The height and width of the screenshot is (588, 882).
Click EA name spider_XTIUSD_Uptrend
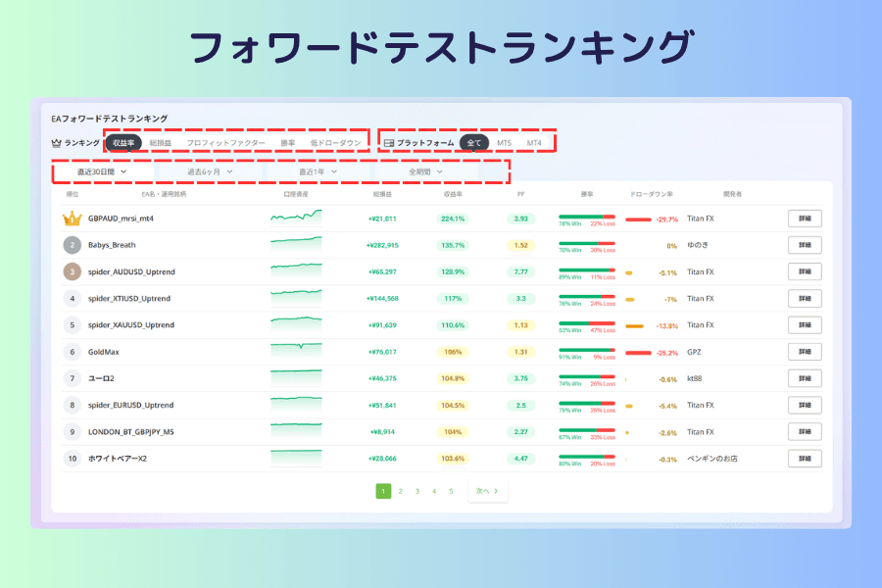click(x=129, y=298)
